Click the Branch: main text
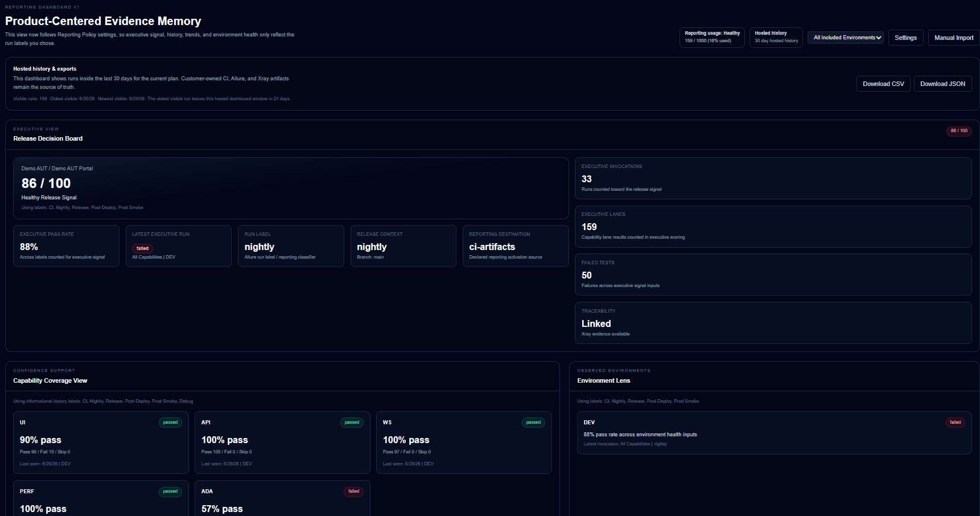 370,257
